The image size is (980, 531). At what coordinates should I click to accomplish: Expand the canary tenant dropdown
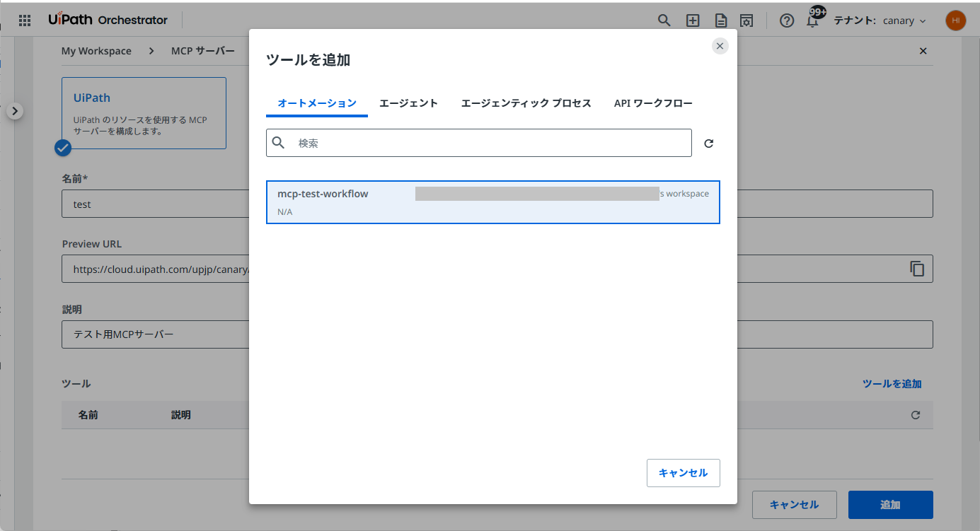(904, 21)
